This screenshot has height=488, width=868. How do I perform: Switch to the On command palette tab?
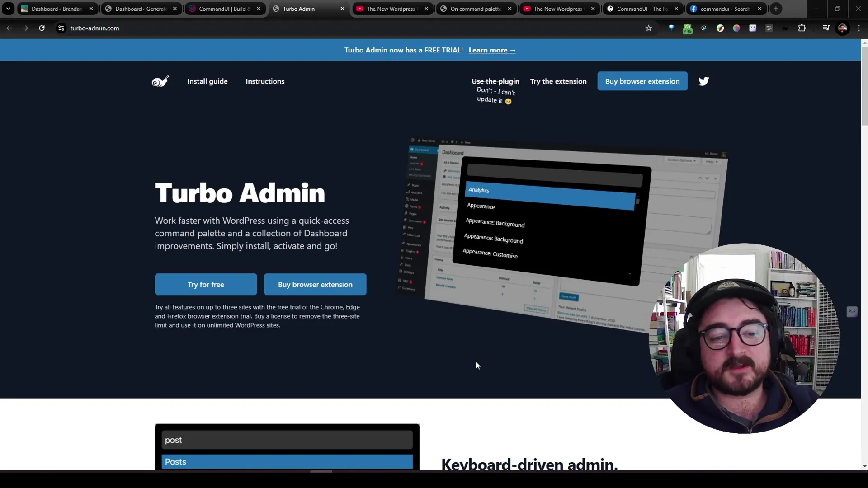point(475,9)
